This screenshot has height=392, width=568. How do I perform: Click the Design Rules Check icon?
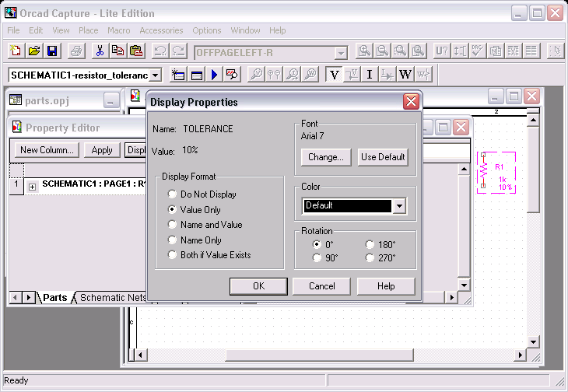pos(478,51)
